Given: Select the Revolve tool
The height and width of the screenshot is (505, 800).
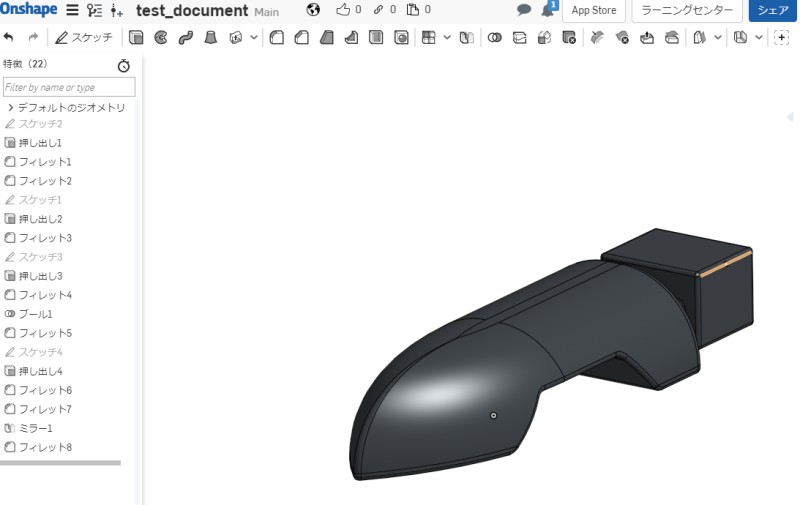Looking at the screenshot, I should (161, 37).
